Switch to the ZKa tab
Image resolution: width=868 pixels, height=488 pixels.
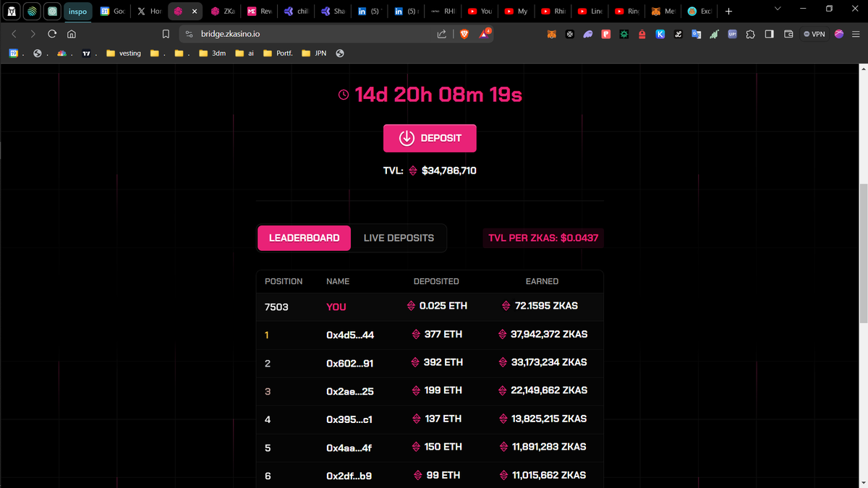point(223,12)
